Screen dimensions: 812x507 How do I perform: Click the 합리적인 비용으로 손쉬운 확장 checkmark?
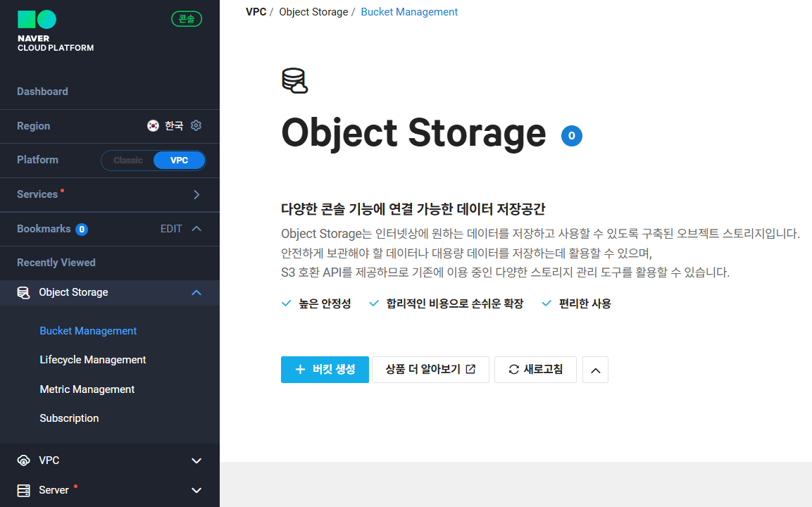(373, 303)
